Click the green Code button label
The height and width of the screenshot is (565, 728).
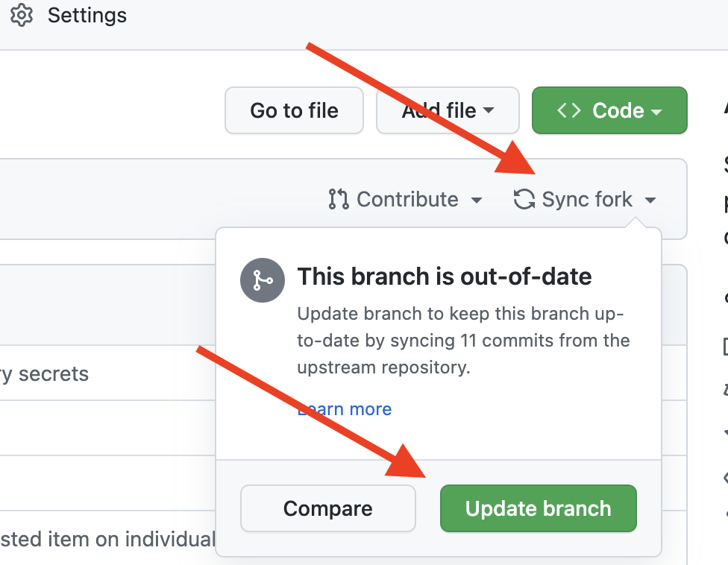pyautogui.click(x=618, y=110)
